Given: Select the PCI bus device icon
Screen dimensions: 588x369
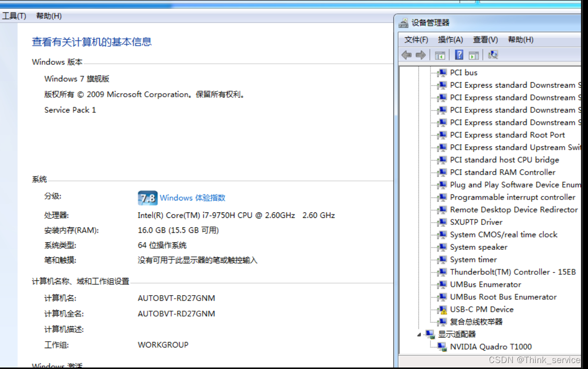Looking at the screenshot, I should click(442, 72).
